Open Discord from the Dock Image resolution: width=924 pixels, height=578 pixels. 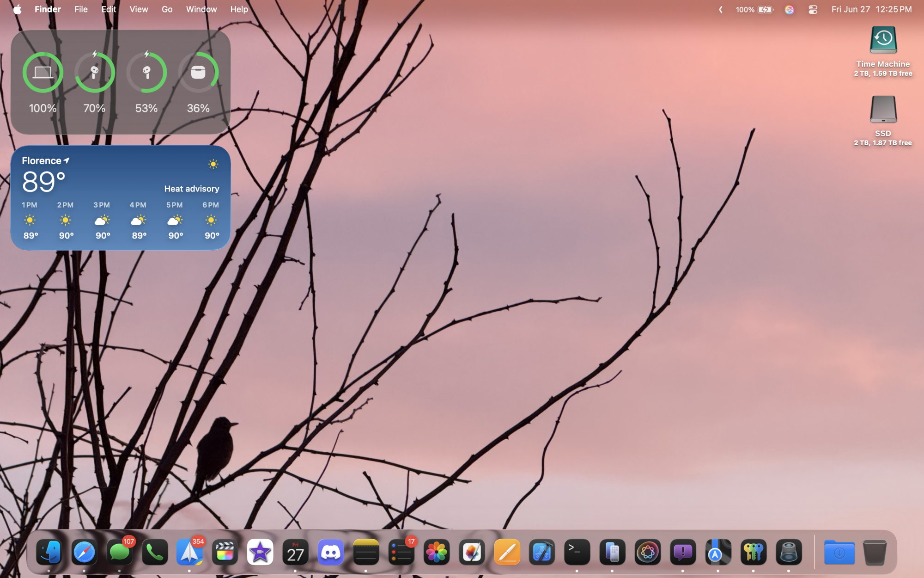point(331,552)
